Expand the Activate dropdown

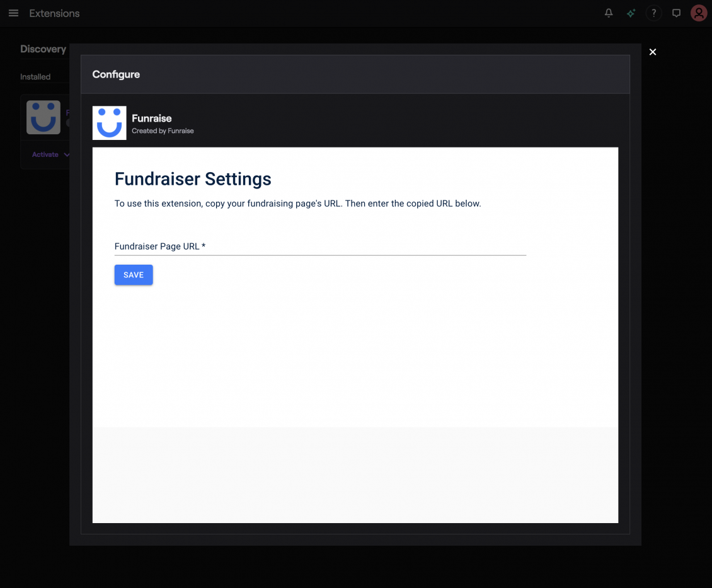click(x=50, y=154)
